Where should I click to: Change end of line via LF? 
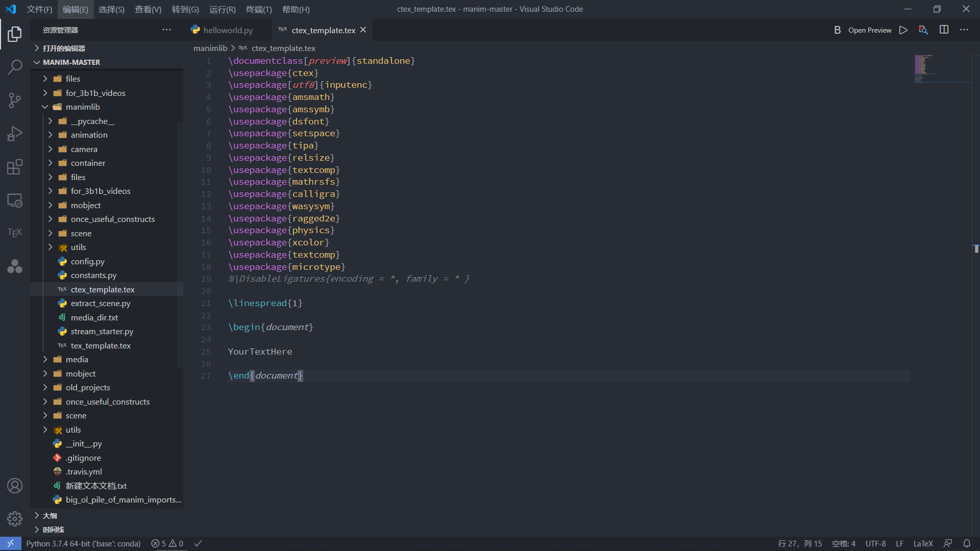click(899, 544)
